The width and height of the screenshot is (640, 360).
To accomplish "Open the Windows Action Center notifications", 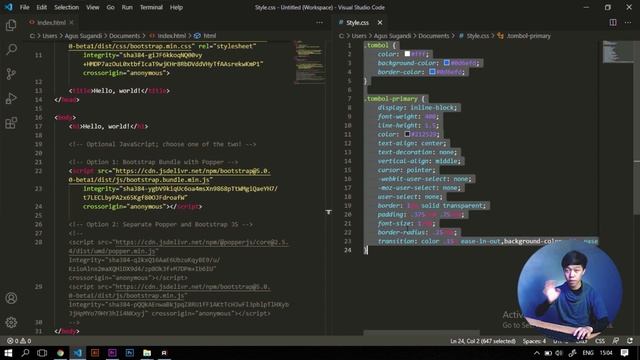I will tap(624, 353).
